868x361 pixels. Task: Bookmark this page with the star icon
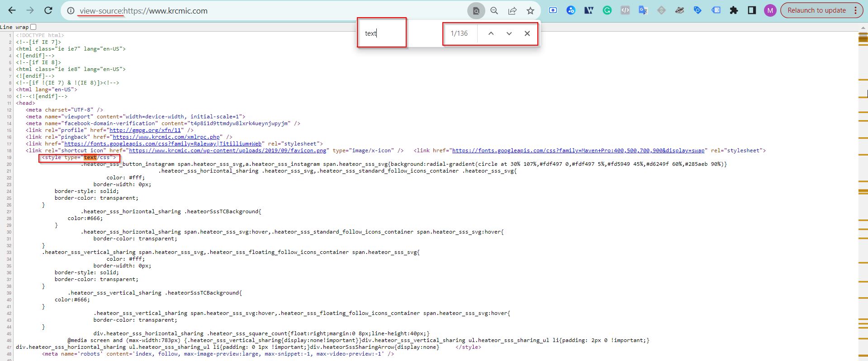click(530, 10)
